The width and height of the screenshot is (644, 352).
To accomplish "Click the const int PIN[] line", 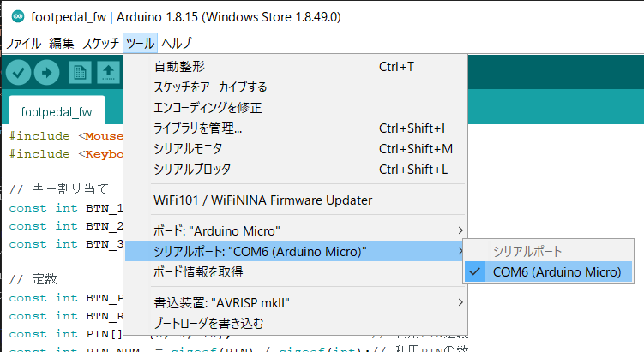I will (x=66, y=334).
